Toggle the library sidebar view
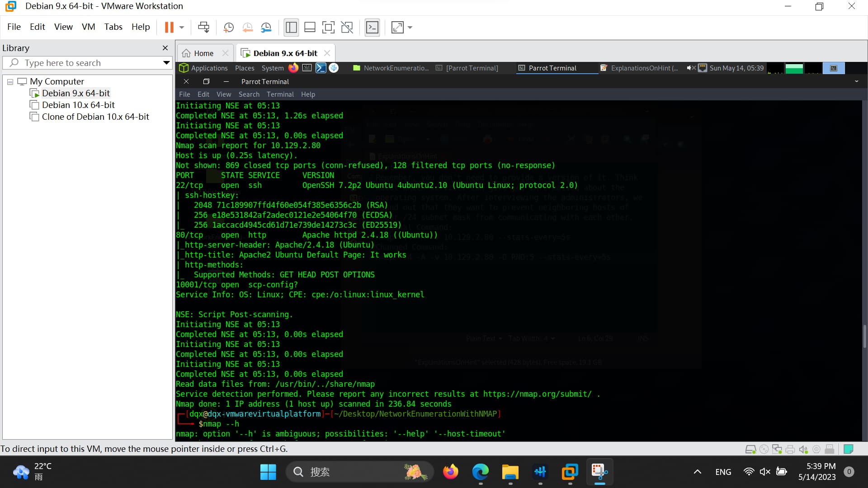868x488 pixels. click(291, 28)
